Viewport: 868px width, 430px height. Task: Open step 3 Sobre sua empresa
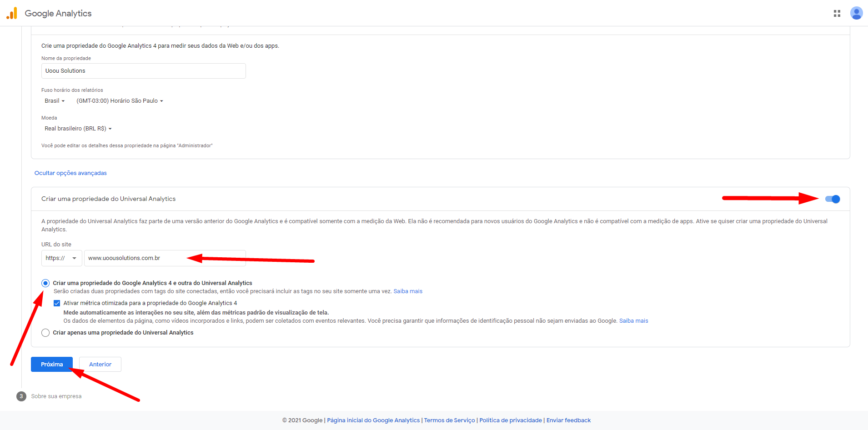tap(49, 396)
